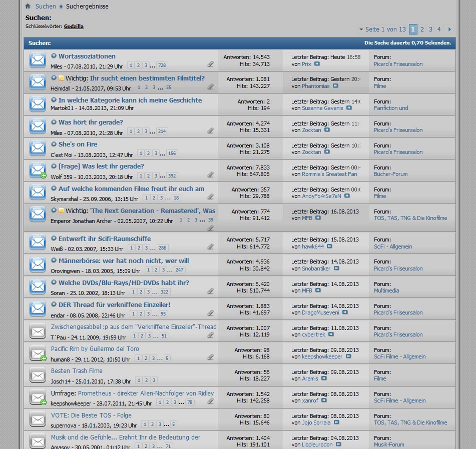Open thread Pacific Rim by Guillermo del Toro
This screenshot has width=476, height=449.
pyautogui.click(x=95, y=349)
